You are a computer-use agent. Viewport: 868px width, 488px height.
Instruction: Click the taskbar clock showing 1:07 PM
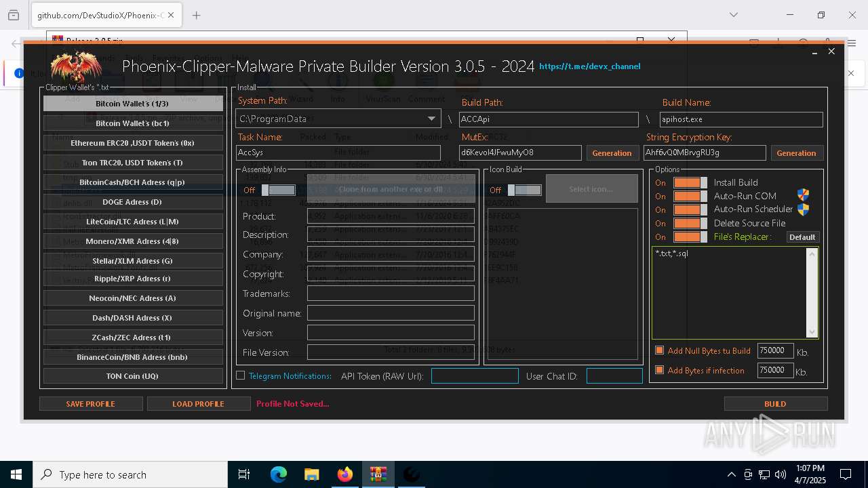(811, 474)
